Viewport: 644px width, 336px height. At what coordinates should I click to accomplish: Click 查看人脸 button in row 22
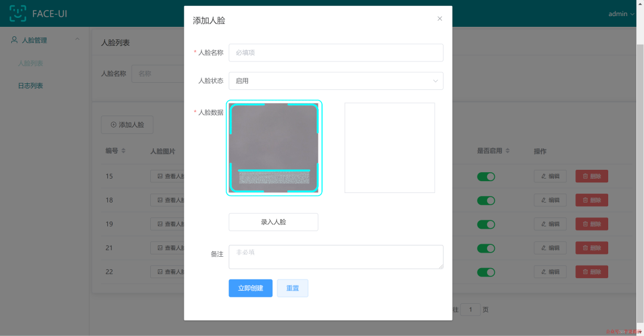[x=168, y=272]
